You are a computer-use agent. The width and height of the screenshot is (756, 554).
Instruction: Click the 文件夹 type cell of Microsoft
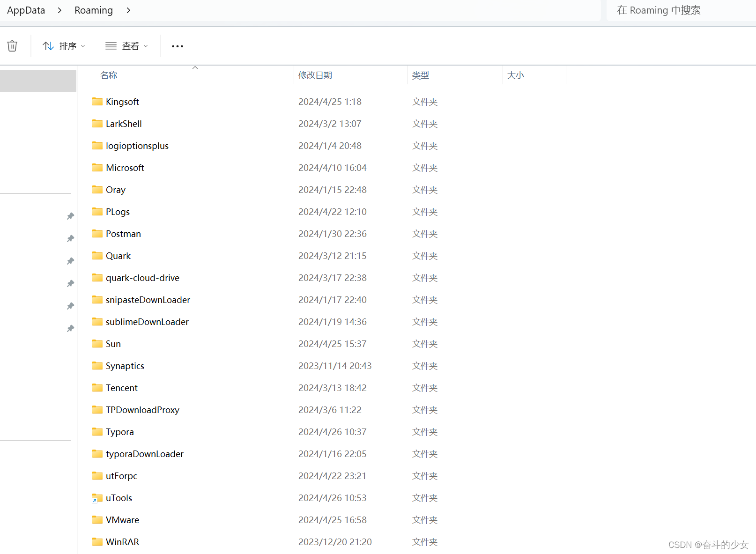pos(425,168)
